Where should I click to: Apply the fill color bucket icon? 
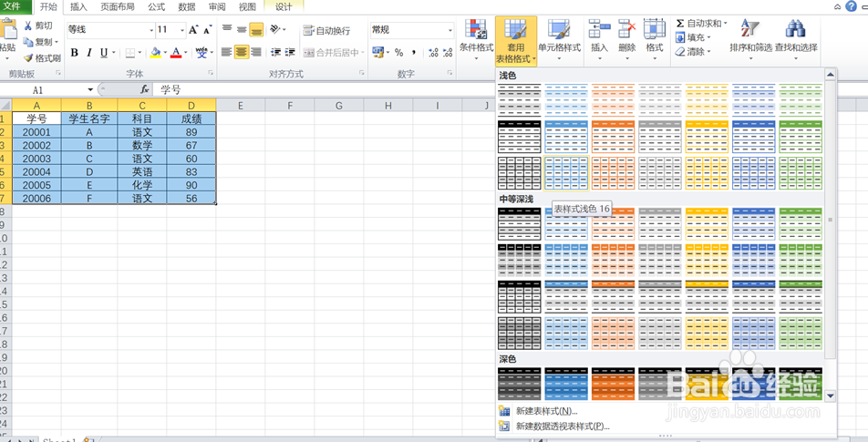156,53
